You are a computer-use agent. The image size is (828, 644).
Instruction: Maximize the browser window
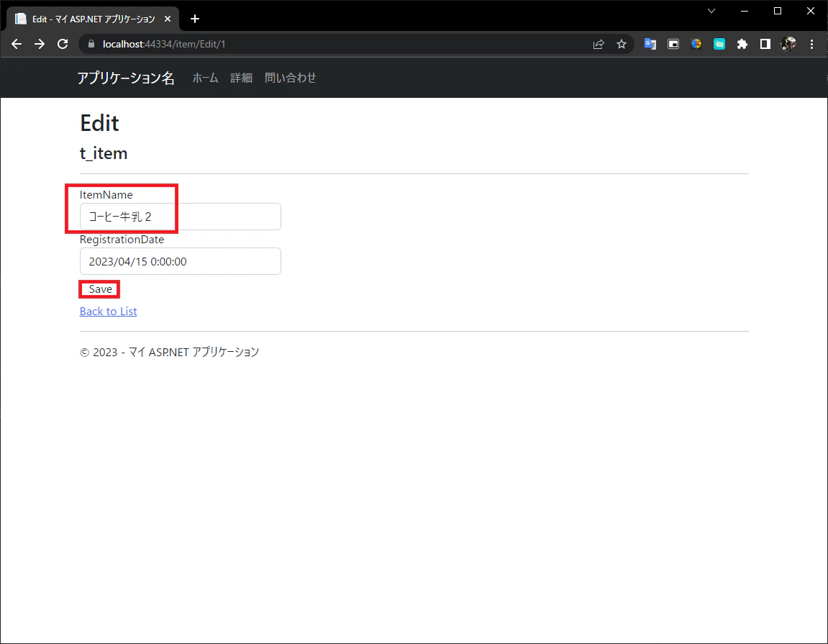tap(778, 11)
